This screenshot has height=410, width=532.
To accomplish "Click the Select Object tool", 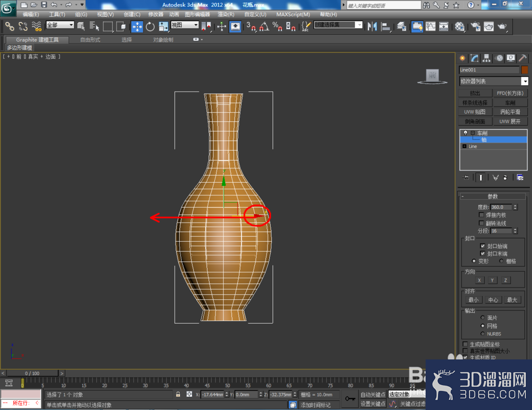I will point(81,27).
